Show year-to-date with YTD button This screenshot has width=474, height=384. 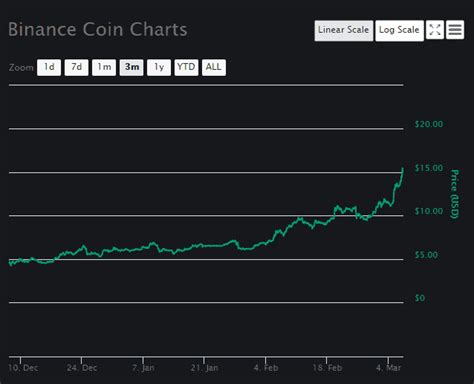(x=186, y=67)
